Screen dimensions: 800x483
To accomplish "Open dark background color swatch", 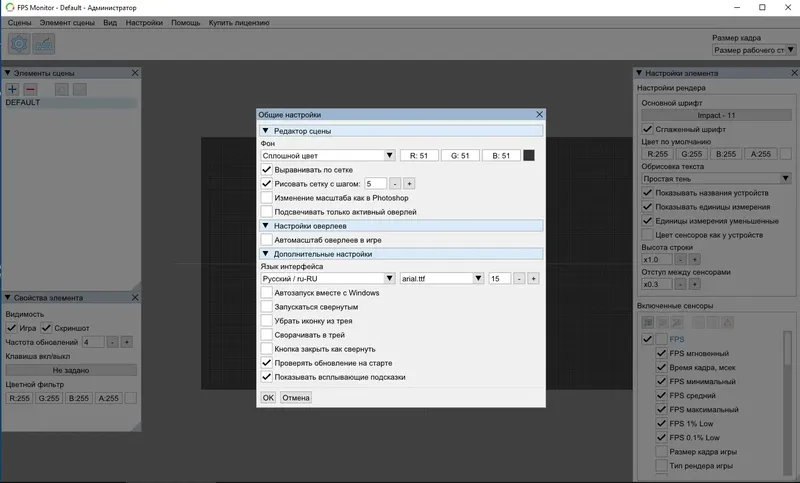I will (529, 156).
